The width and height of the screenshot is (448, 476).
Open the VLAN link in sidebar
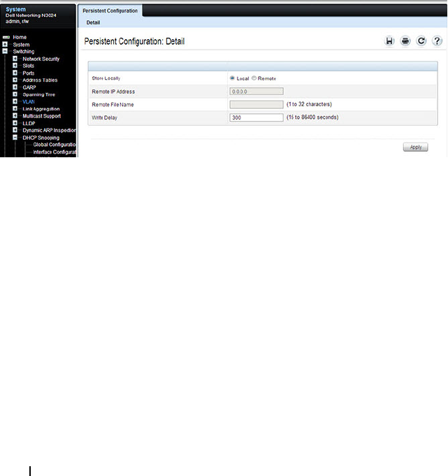point(29,101)
